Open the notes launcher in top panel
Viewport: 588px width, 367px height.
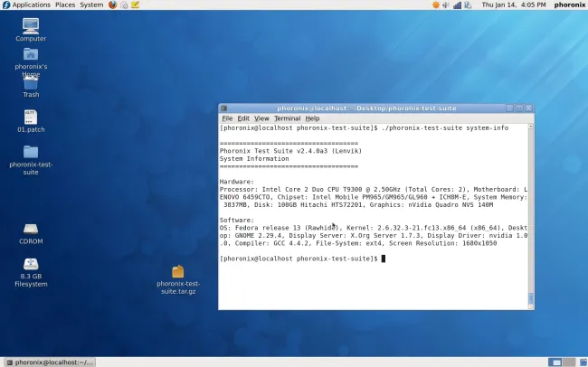[135, 5]
